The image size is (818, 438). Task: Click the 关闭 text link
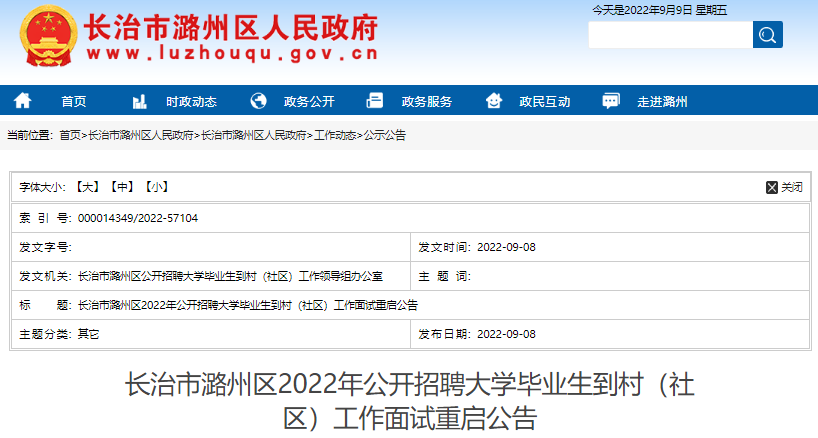pos(791,187)
